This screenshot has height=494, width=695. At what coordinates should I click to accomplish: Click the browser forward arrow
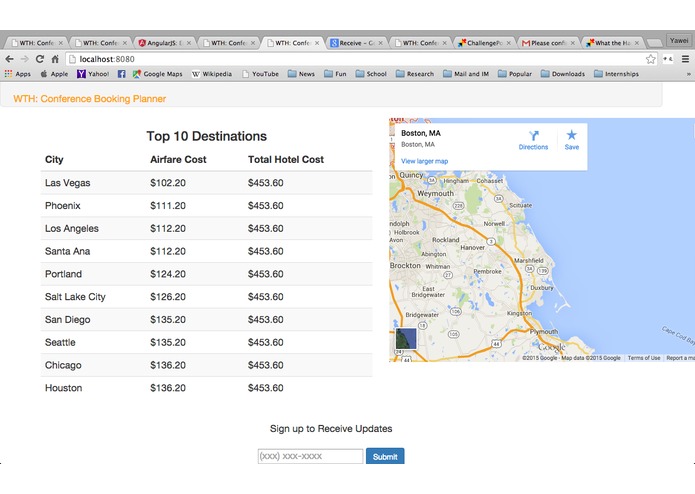(x=24, y=59)
